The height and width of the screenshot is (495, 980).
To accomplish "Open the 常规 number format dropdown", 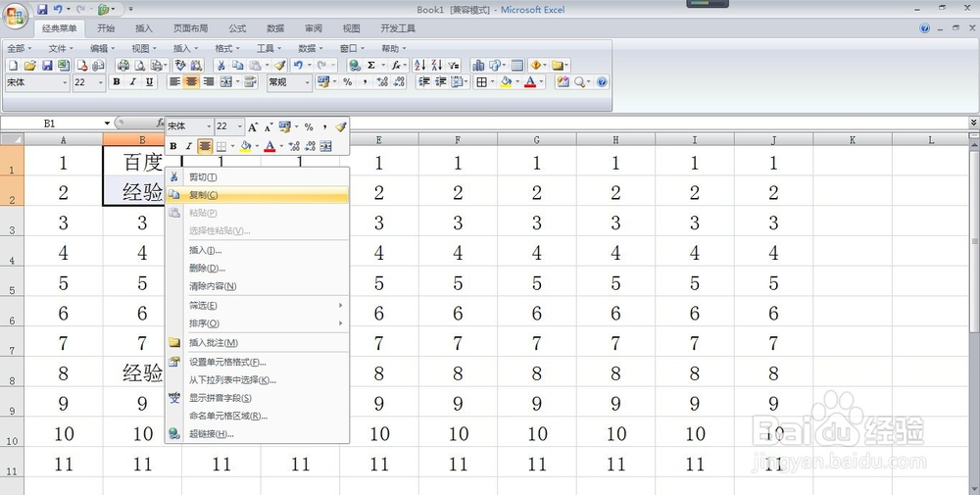I will pos(307,82).
